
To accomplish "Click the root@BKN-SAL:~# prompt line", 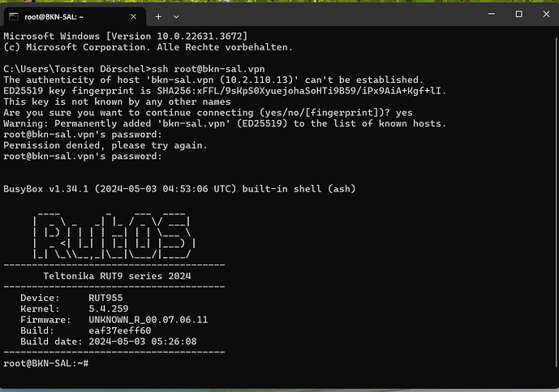I will coord(46,363).
